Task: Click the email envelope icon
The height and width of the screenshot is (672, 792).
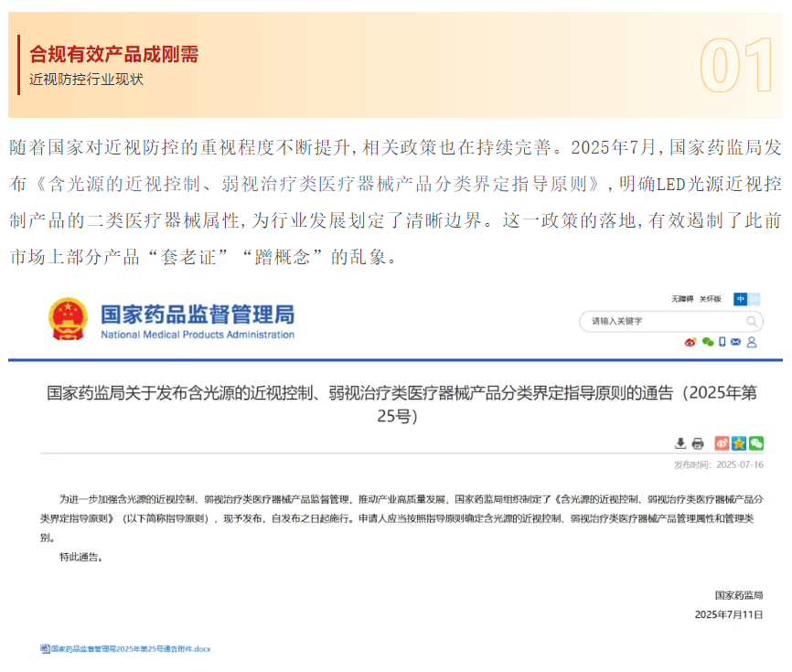Action: (x=736, y=342)
